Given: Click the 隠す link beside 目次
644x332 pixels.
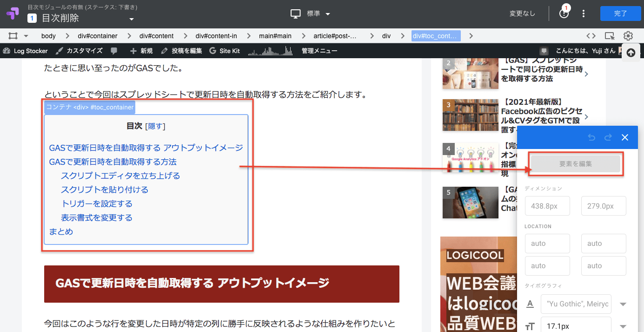Looking at the screenshot, I should point(155,126).
